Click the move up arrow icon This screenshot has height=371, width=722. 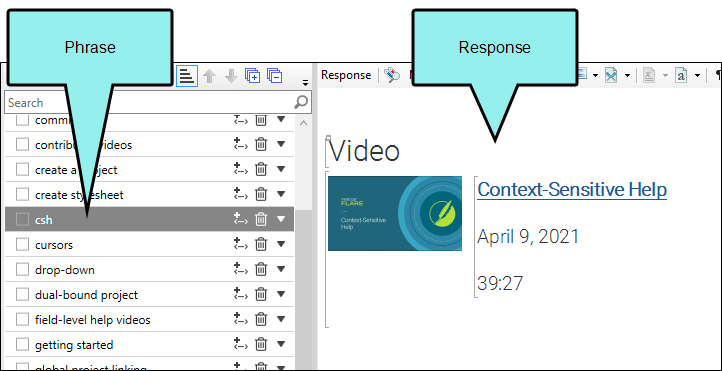tap(210, 76)
